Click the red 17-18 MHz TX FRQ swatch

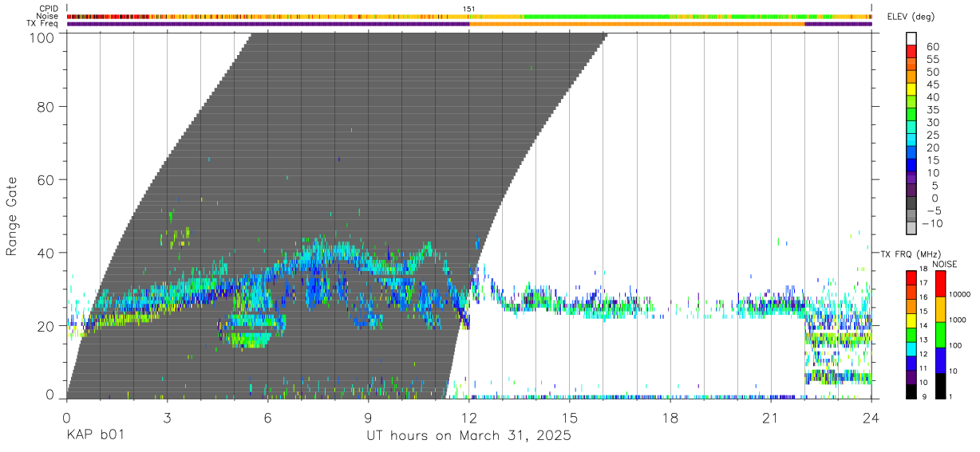pyautogui.click(x=911, y=277)
